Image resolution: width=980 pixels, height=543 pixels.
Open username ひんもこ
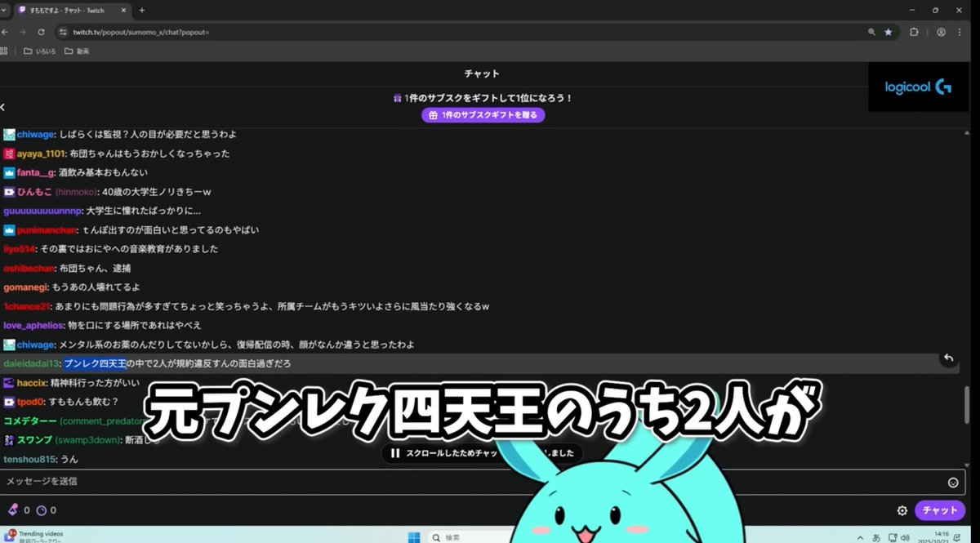[x=34, y=192]
